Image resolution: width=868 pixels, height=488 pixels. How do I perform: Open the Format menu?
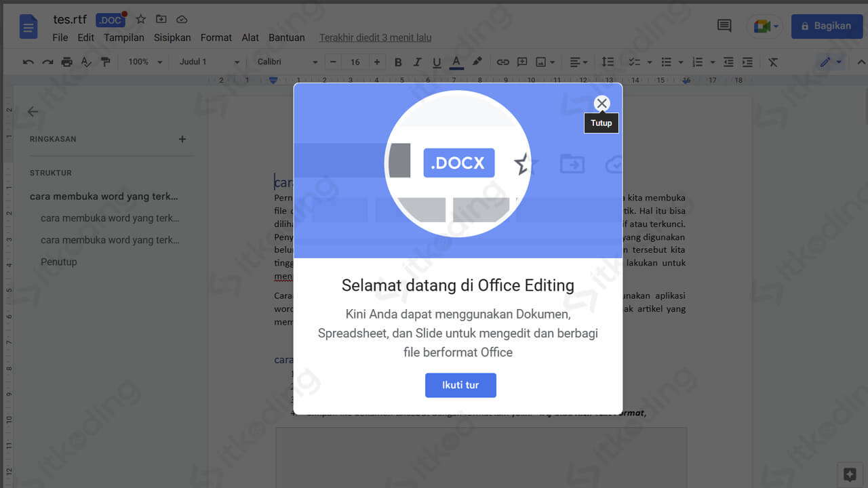coord(216,38)
